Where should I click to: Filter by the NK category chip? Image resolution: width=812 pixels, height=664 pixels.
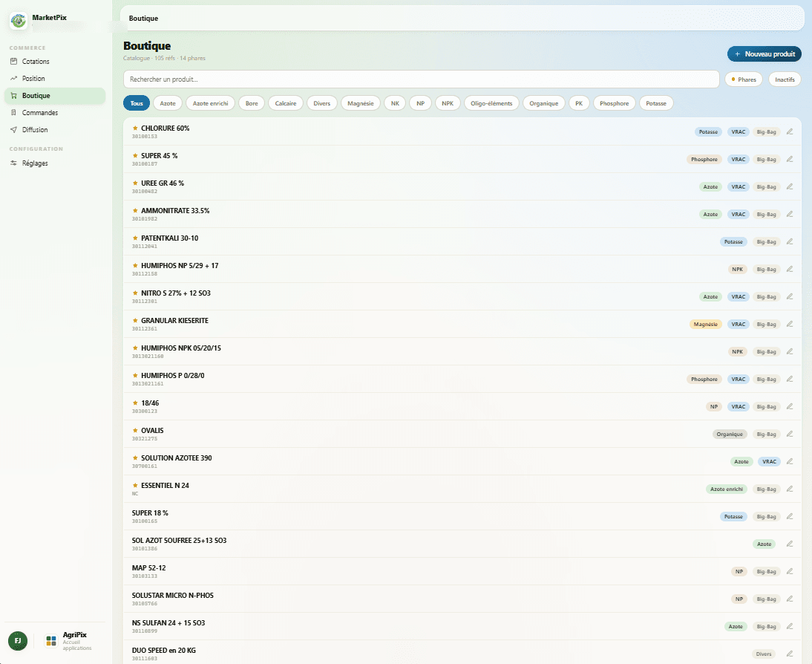(x=395, y=103)
